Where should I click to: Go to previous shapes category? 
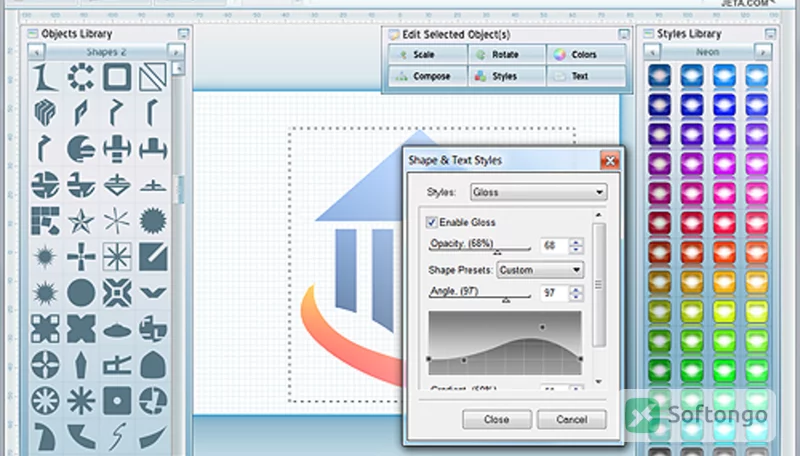click(x=37, y=52)
